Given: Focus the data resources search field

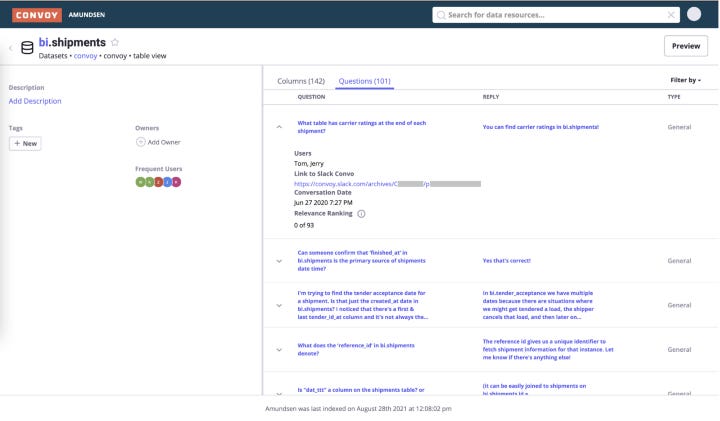Looking at the screenshot, I should coord(556,15).
